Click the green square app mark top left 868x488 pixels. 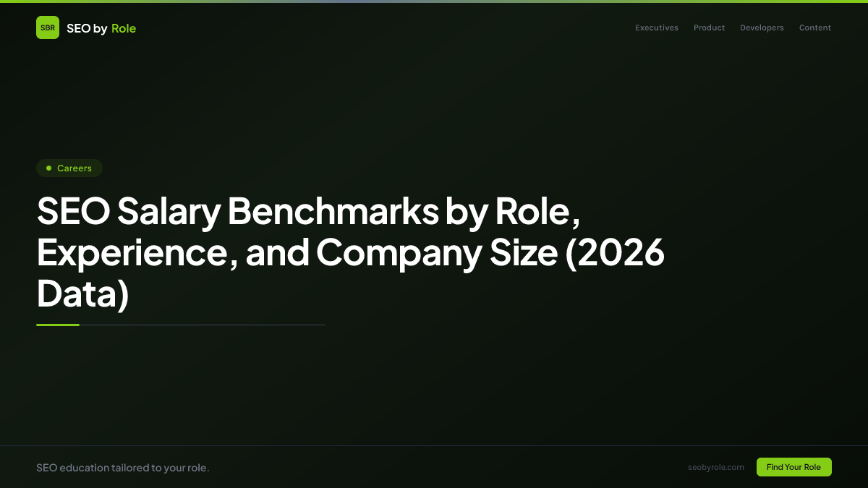click(x=48, y=27)
